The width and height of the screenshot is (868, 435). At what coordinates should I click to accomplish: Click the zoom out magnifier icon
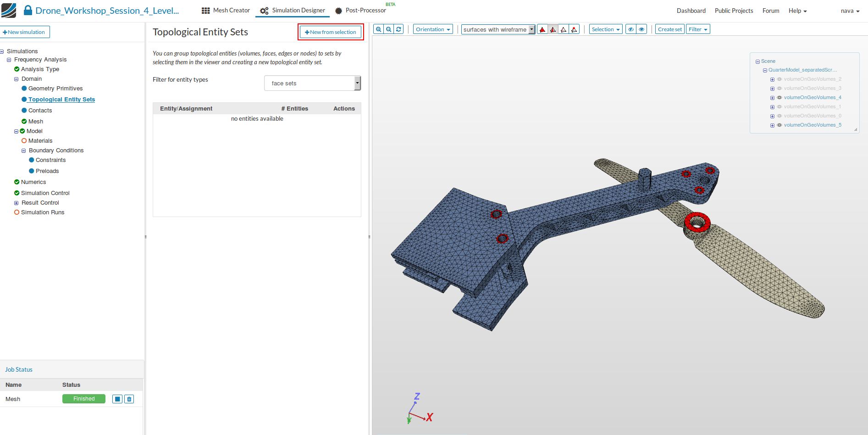tap(389, 29)
